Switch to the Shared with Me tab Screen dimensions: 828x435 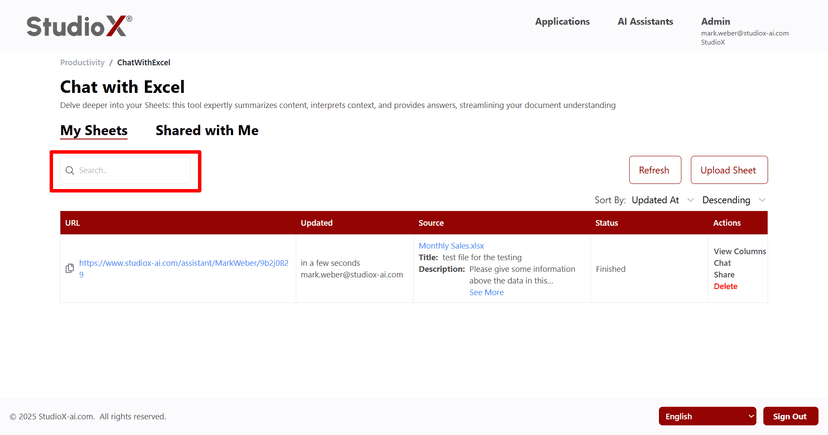click(206, 130)
